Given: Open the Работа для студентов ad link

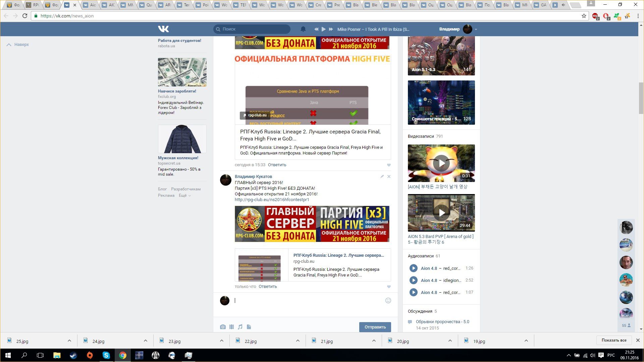Looking at the screenshot, I should point(179,41).
